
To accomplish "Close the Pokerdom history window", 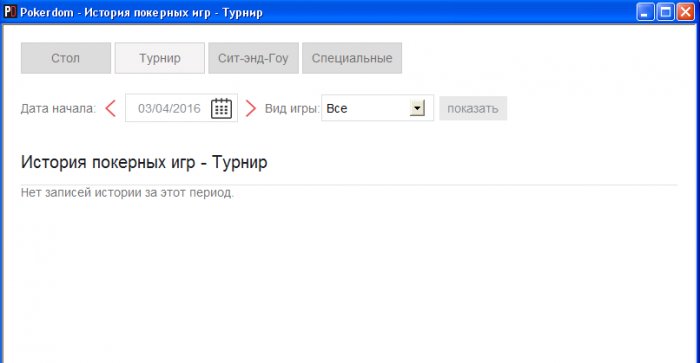I will click(685, 12).
